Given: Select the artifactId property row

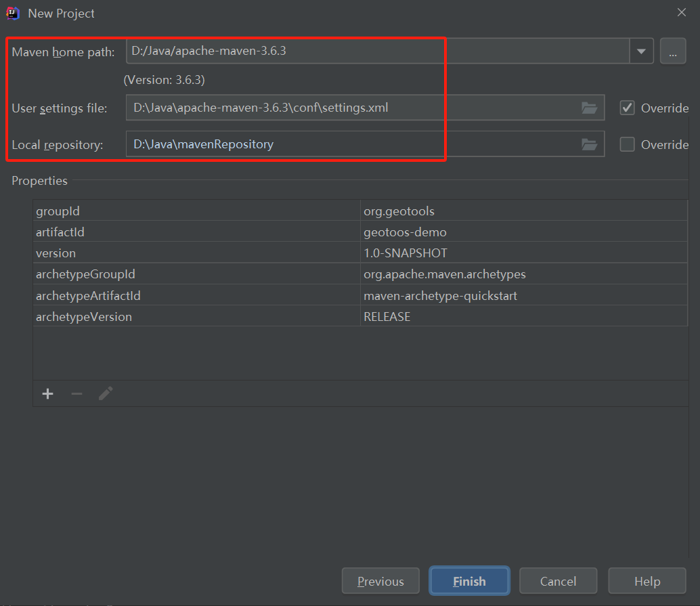Looking at the screenshot, I should pos(360,232).
